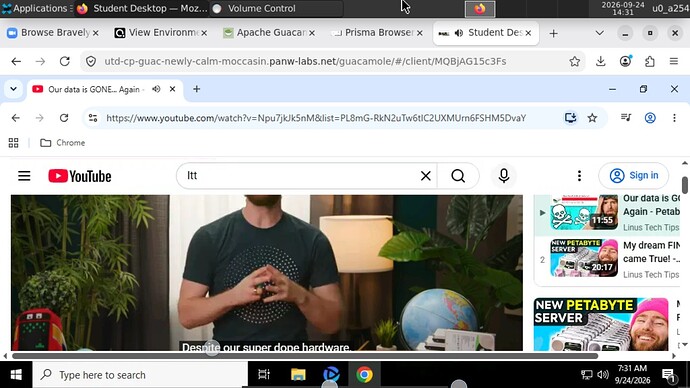Screen dimensions: 690x388
Task: Close the Prisma Browser tab
Action: [x=420, y=33]
